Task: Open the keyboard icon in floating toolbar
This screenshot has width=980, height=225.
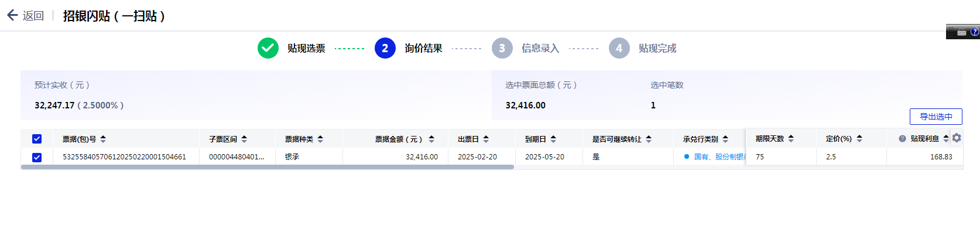Action: coord(962,33)
